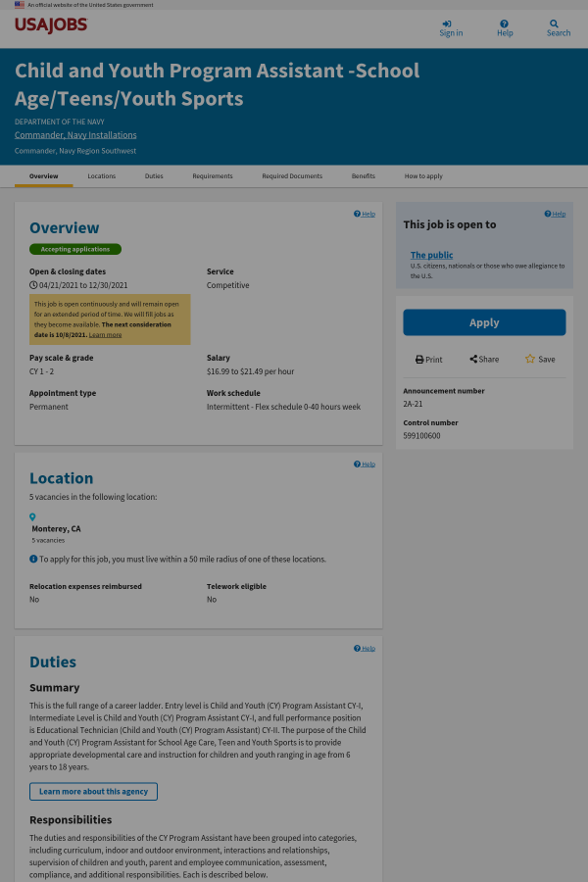This screenshot has height=882, width=588.
Task: Open Help in the Overview section
Action: pos(364,214)
